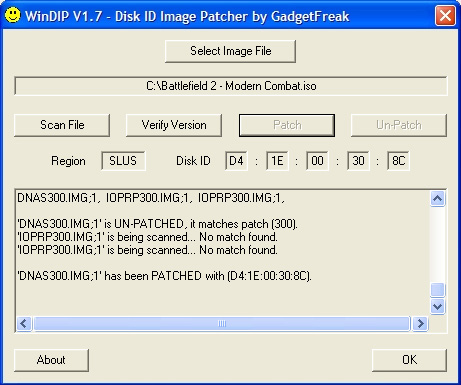Click the Patch button
This screenshot has height=385, width=461.
(287, 125)
